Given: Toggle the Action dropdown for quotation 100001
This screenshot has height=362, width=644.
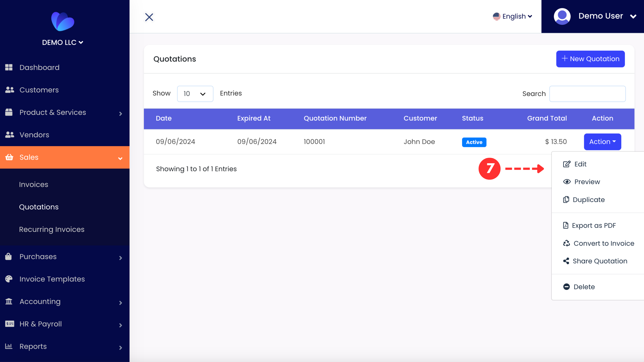Looking at the screenshot, I should 602,142.
